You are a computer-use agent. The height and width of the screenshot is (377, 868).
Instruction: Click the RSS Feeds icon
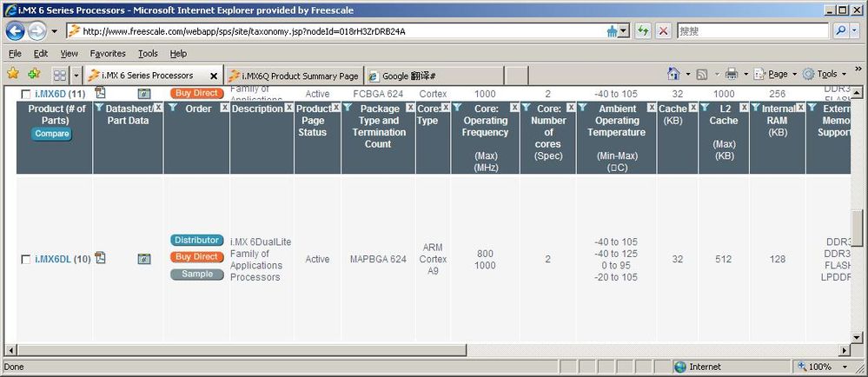point(702,74)
